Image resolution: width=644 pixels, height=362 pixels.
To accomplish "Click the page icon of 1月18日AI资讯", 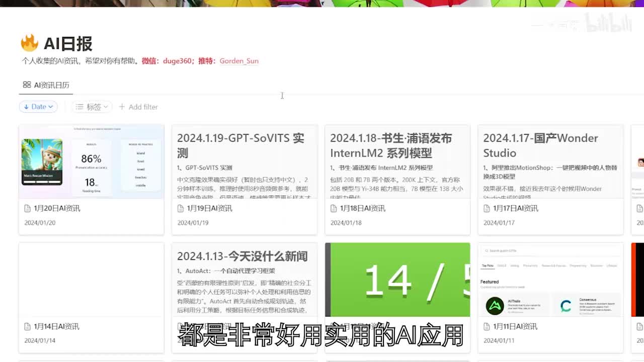I will (x=334, y=208).
